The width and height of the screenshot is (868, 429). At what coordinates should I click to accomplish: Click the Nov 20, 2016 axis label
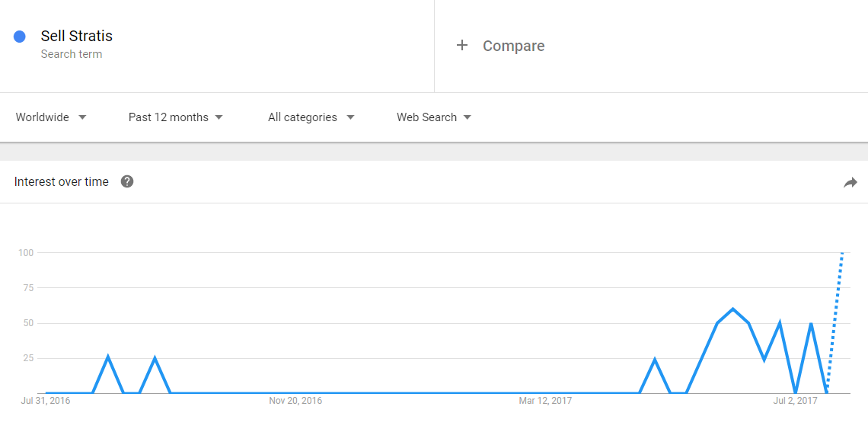pyautogui.click(x=295, y=401)
